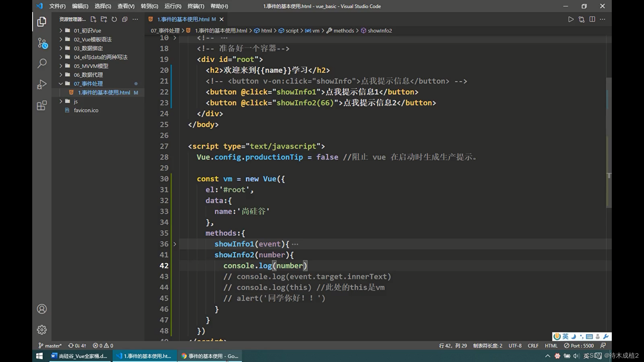Unfold the collapsed comment at line 10
This screenshot has width=644, height=362.
point(175,38)
